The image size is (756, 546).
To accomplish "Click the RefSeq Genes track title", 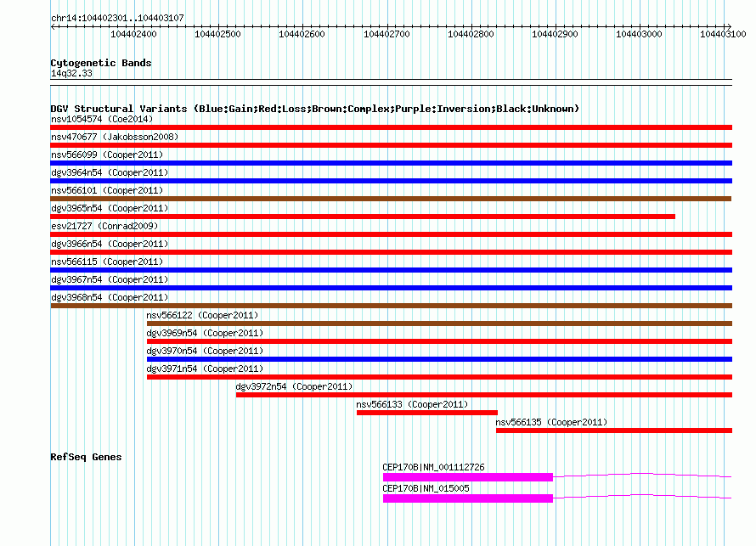I will click(x=86, y=457).
